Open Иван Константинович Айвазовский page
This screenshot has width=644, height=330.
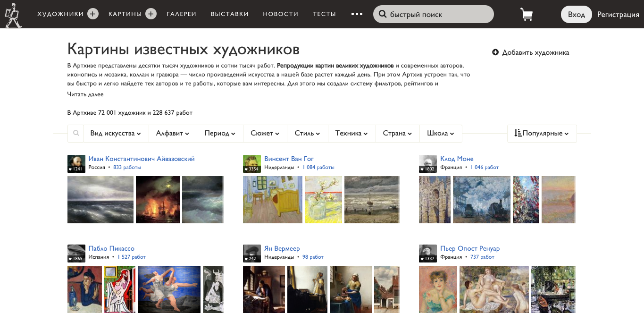(x=142, y=159)
